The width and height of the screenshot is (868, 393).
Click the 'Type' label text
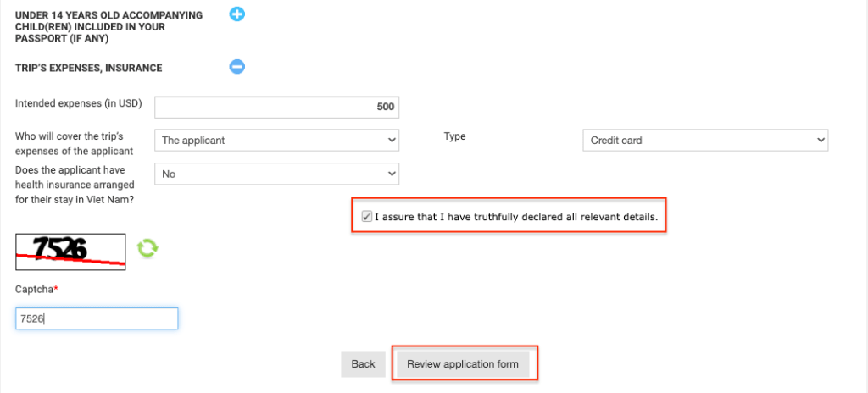click(x=454, y=136)
